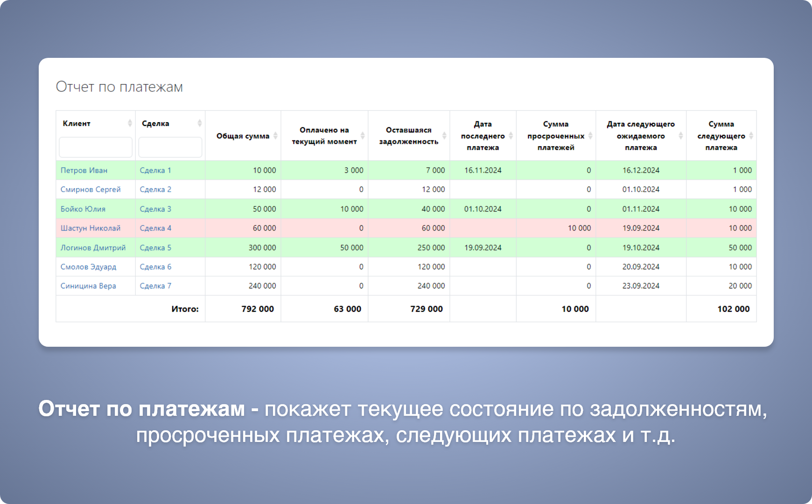The image size is (812, 504).
Task: Sort by Оставшаяся задолженность icon
Action: [x=444, y=136]
